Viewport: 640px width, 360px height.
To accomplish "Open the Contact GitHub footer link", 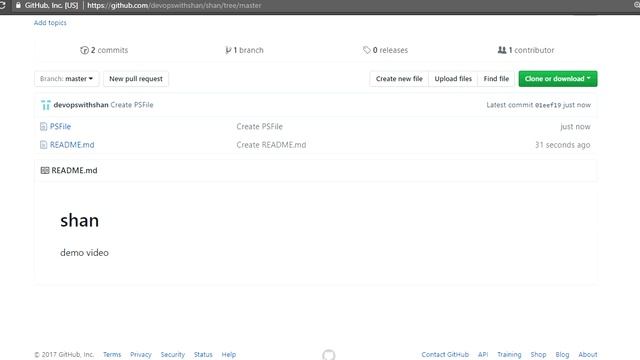I will click(x=445, y=355).
